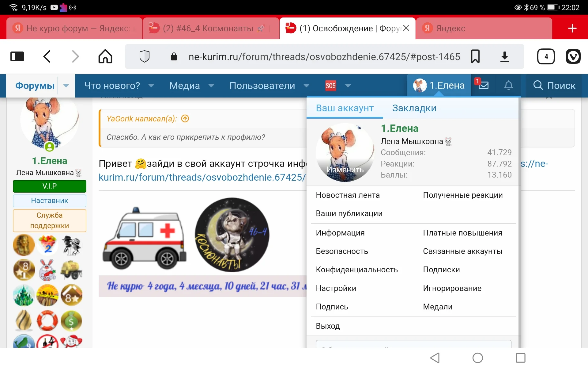Click the bookmark flag in the address bar
Screen dimensions: 588x368
tap(475, 56)
